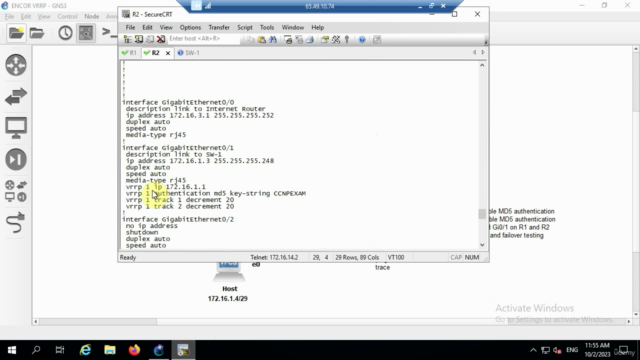Open the Options menu in SecureCRT

[190, 27]
